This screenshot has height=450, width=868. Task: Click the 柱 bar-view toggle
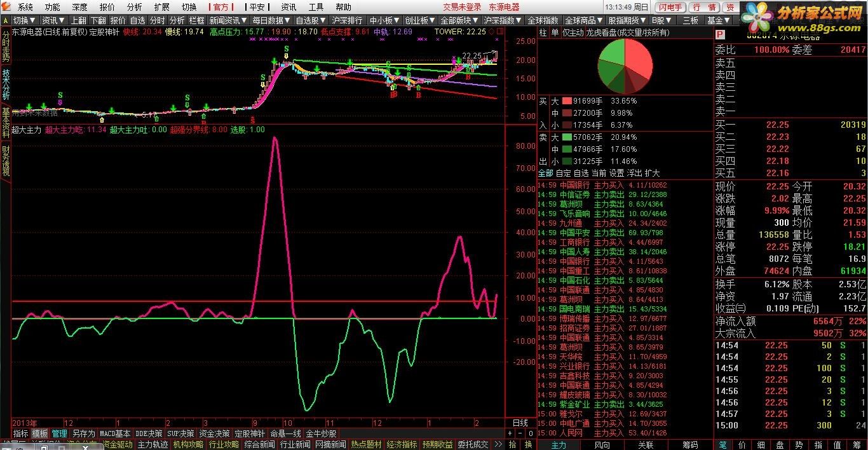[x=543, y=32]
